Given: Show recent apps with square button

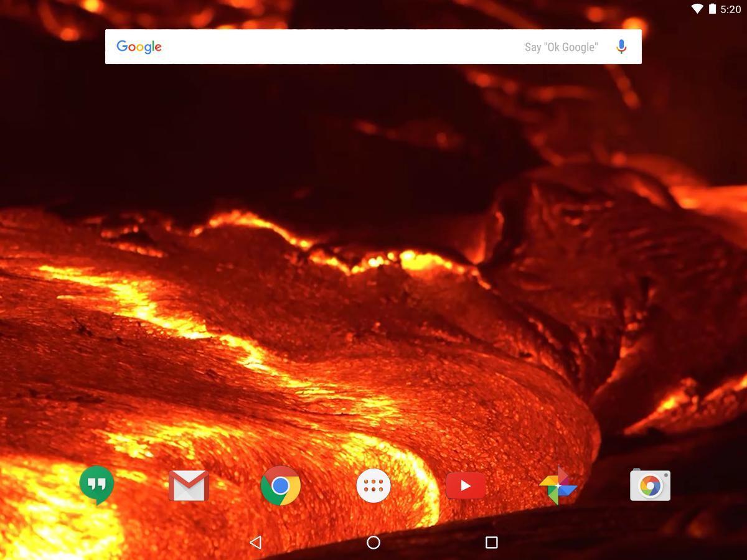Looking at the screenshot, I should 492,543.
